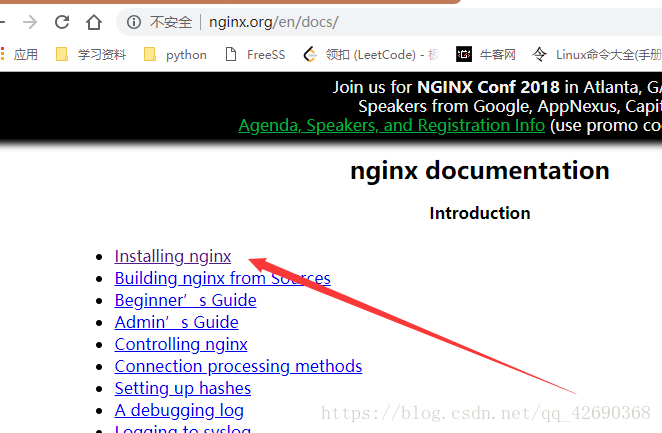662x433 pixels.
Task: Open the 应用 apps bookmark
Action: 20,54
